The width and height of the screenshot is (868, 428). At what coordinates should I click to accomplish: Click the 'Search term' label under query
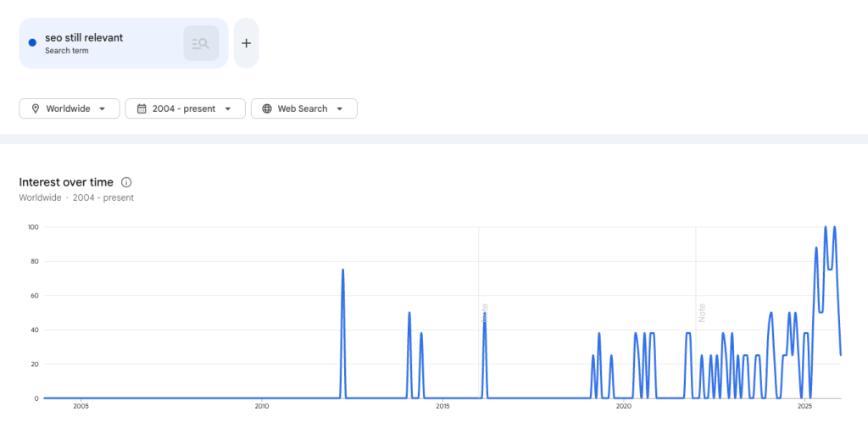67,51
